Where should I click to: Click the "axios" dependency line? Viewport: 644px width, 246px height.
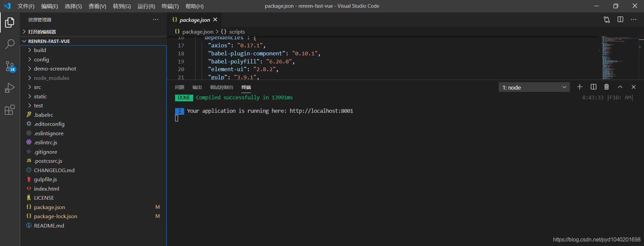[x=237, y=45]
